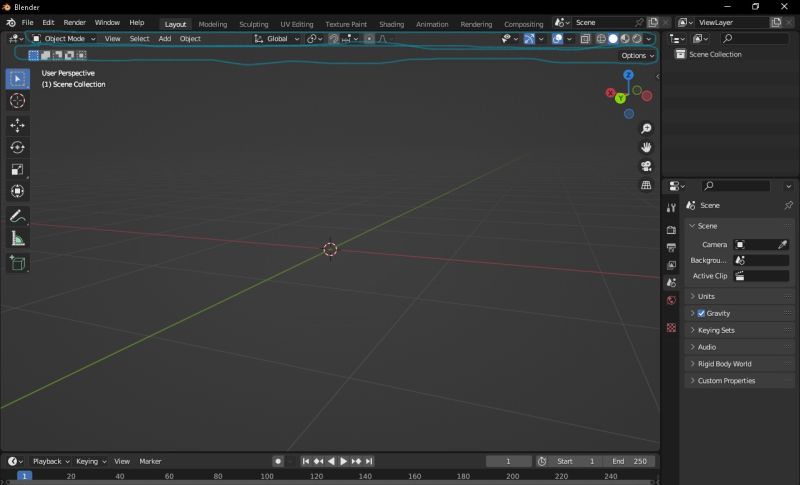Toggle viewport overlays
Screen dimensions: 800x485
tap(557, 39)
